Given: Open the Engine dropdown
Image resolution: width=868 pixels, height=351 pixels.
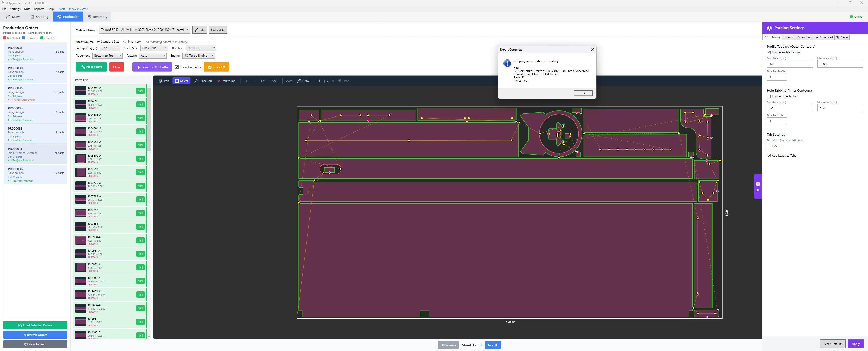Looking at the screenshot, I should (199, 55).
